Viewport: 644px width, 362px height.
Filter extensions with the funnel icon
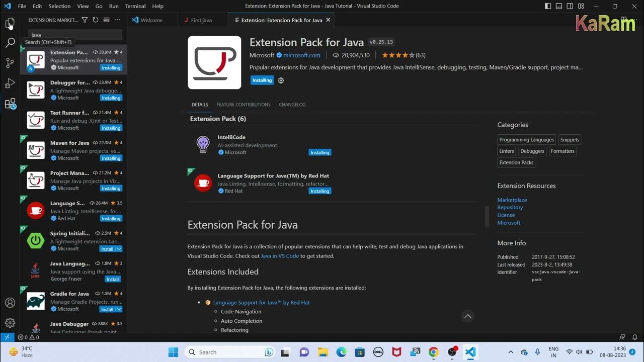pos(85,20)
